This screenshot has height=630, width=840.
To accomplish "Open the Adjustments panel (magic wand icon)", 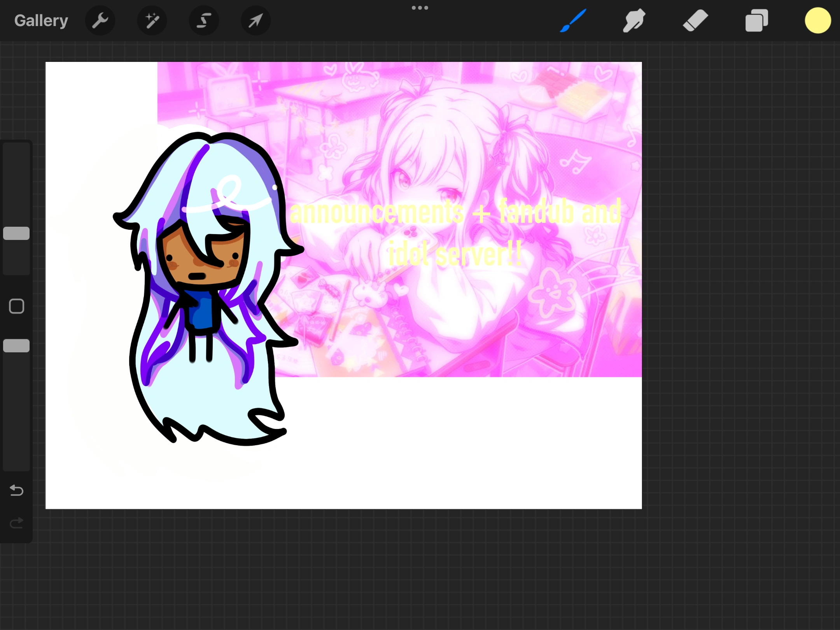I will [152, 20].
